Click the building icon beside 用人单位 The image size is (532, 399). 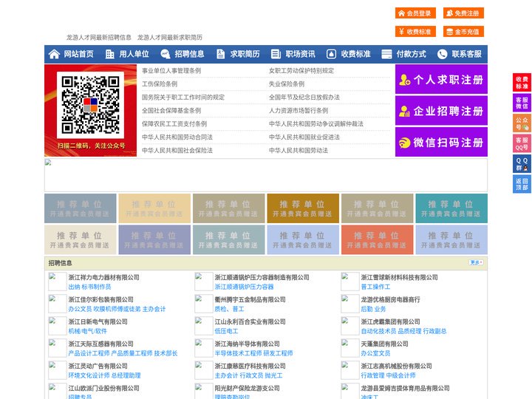click(109, 54)
